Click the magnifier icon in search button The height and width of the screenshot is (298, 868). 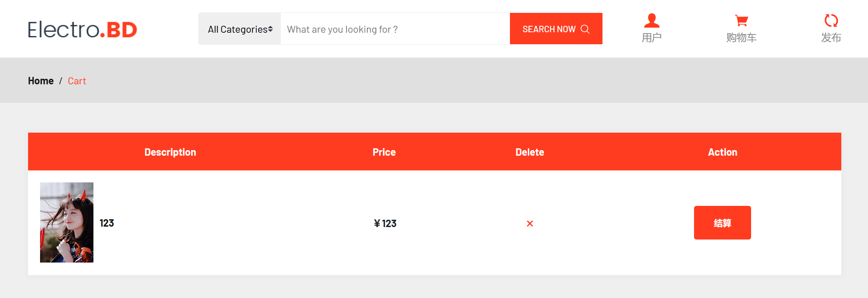tap(585, 29)
